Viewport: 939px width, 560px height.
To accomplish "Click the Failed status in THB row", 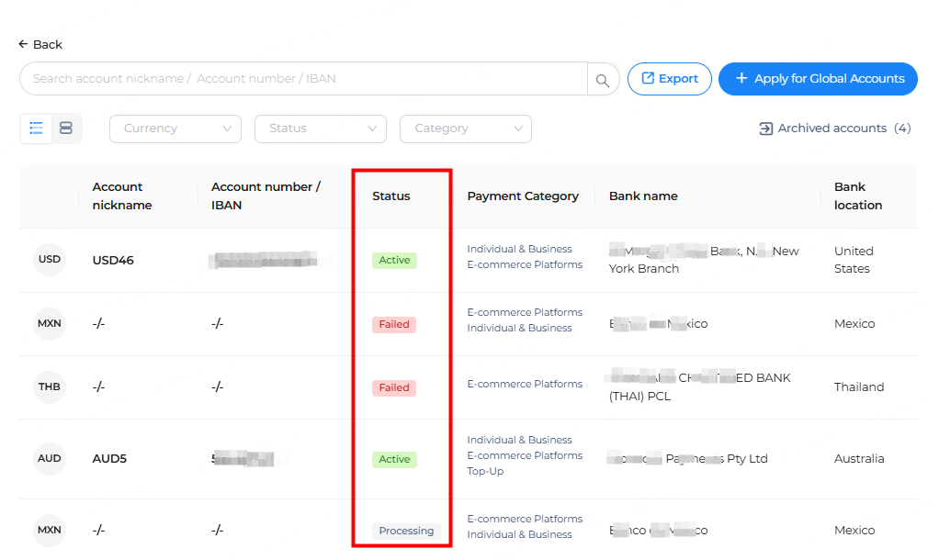I will 394,387.
